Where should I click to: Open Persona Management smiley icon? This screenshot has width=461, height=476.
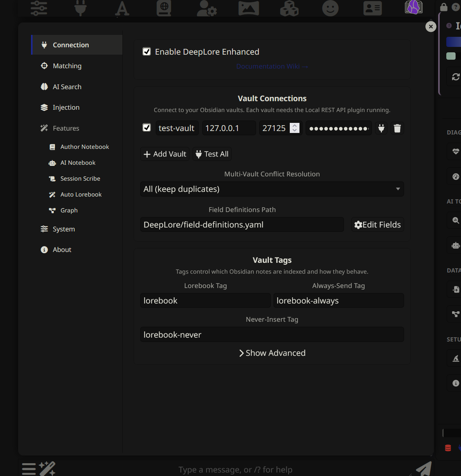pos(330,8)
